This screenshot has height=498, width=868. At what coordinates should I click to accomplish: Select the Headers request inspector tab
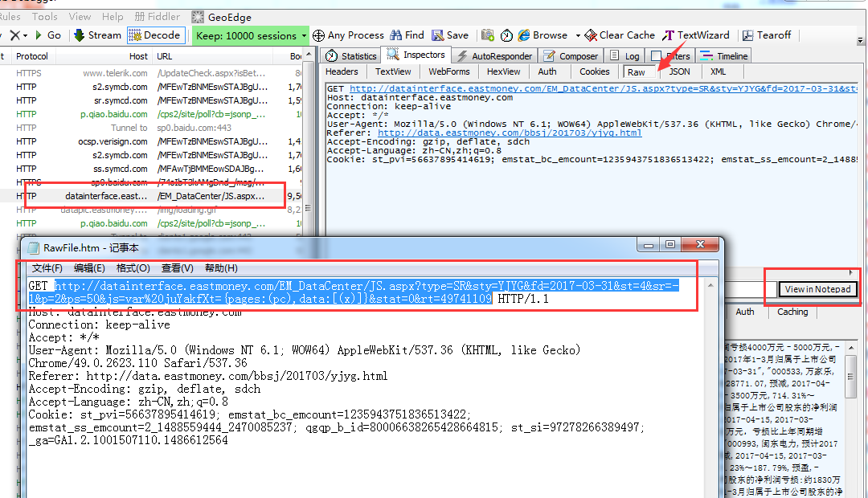[x=342, y=72]
